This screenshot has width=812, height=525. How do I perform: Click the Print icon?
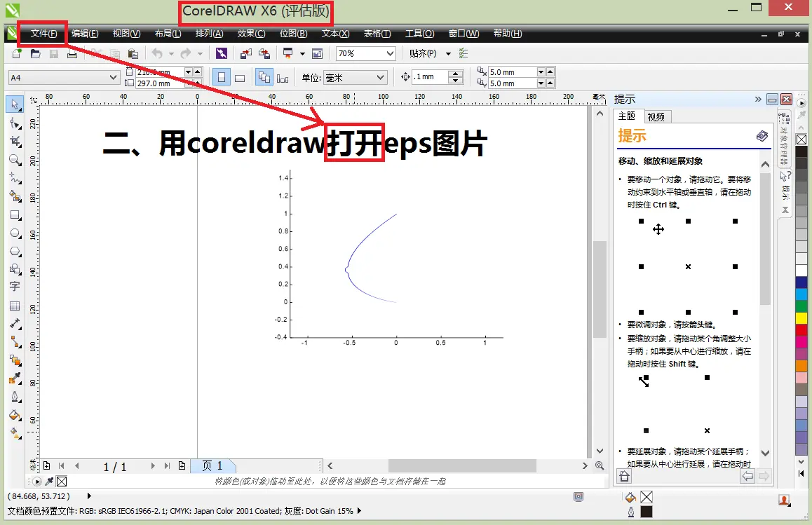(72, 53)
